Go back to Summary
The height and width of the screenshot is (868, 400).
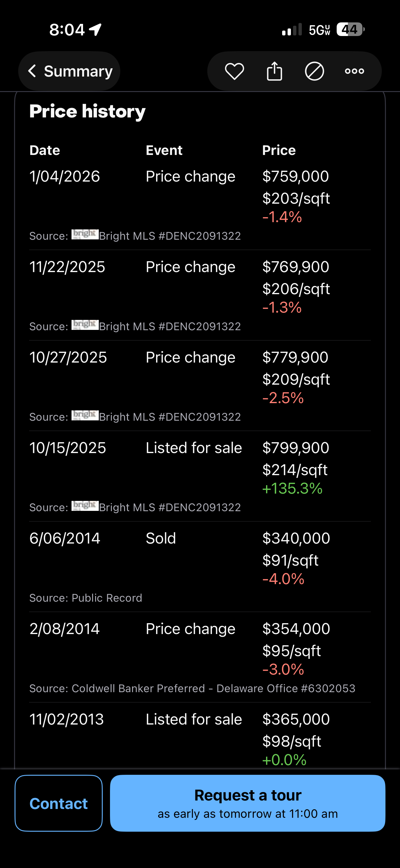pyautogui.click(x=69, y=71)
